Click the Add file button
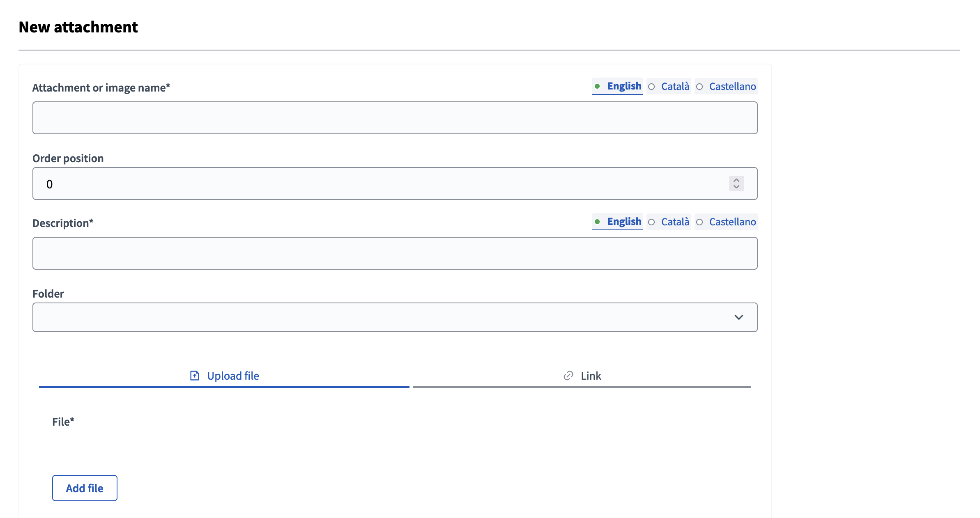This screenshot has height=518, width=980. click(85, 488)
